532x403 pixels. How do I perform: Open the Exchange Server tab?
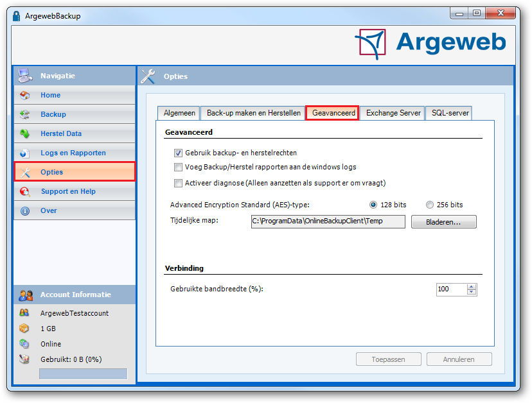tap(393, 113)
